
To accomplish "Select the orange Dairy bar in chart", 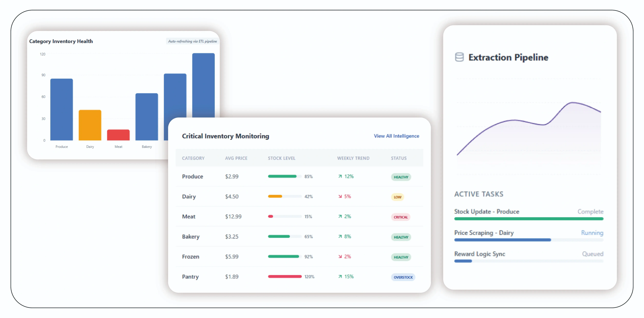I will pos(90,125).
